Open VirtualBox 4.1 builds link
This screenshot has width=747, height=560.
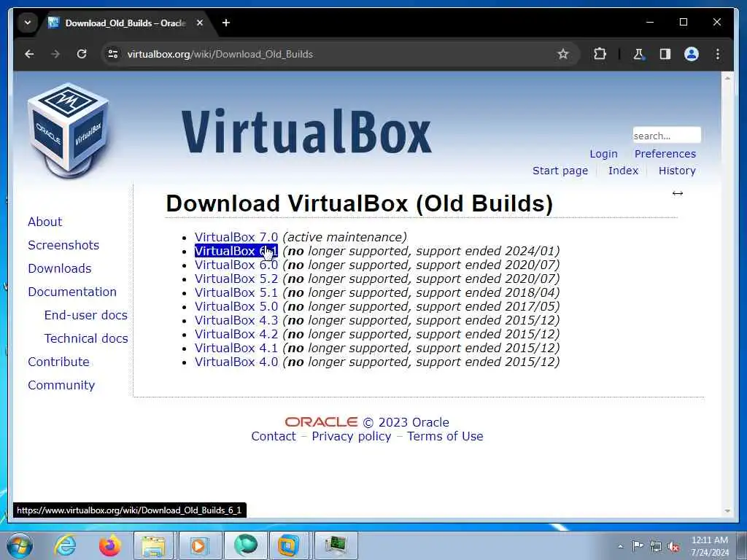coord(236,348)
